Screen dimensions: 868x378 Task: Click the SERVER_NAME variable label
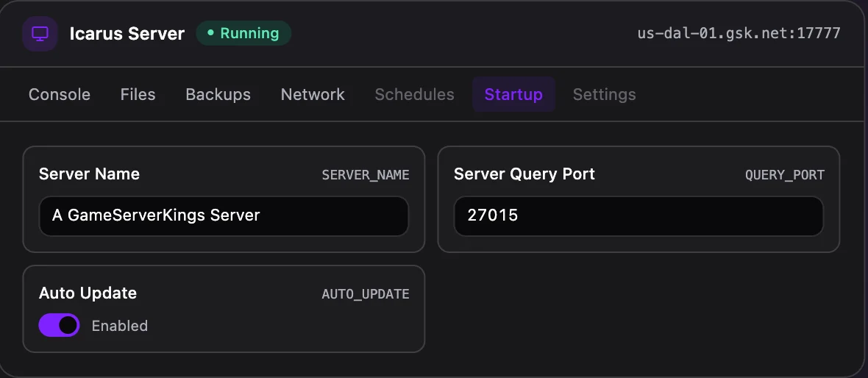pyautogui.click(x=366, y=175)
